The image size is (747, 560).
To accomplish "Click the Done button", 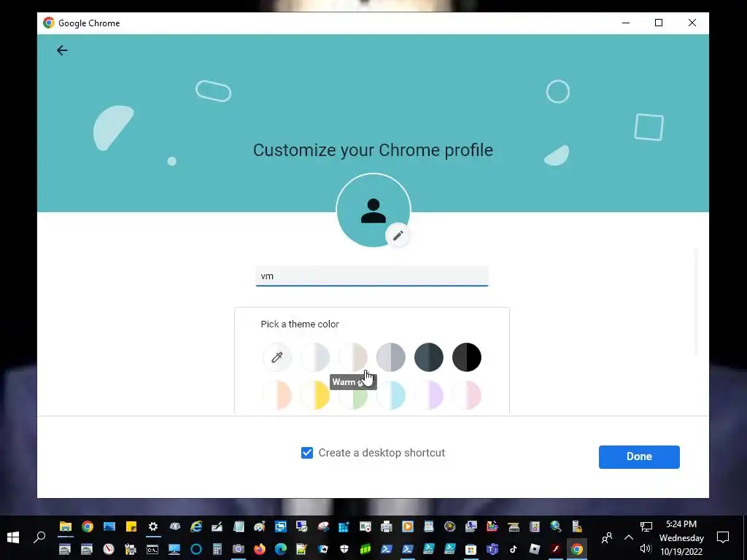I will (x=639, y=456).
